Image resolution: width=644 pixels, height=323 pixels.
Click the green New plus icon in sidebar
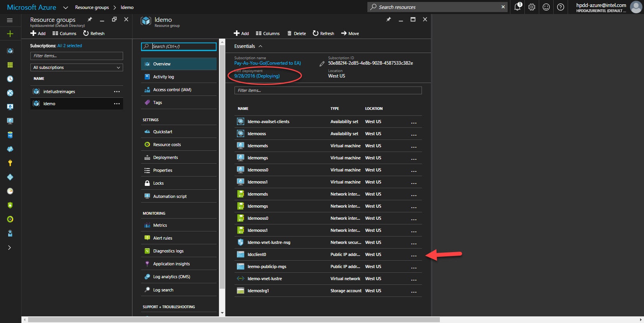click(10, 34)
